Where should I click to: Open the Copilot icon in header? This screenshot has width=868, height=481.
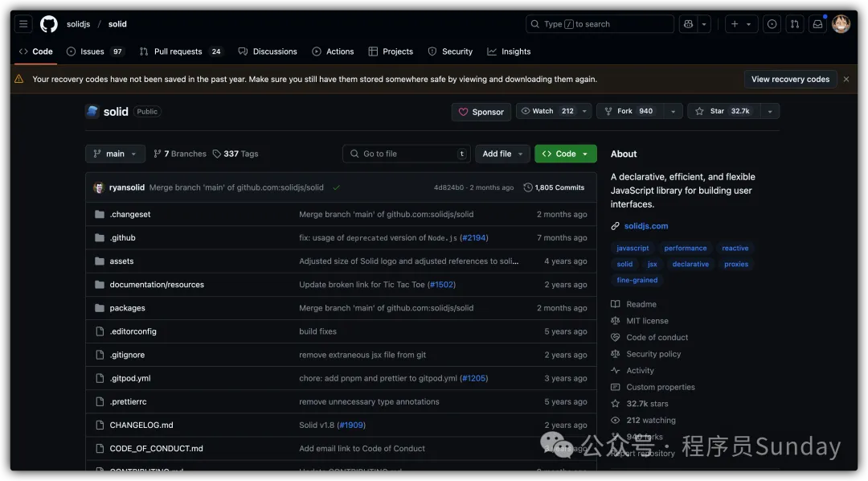coord(688,24)
